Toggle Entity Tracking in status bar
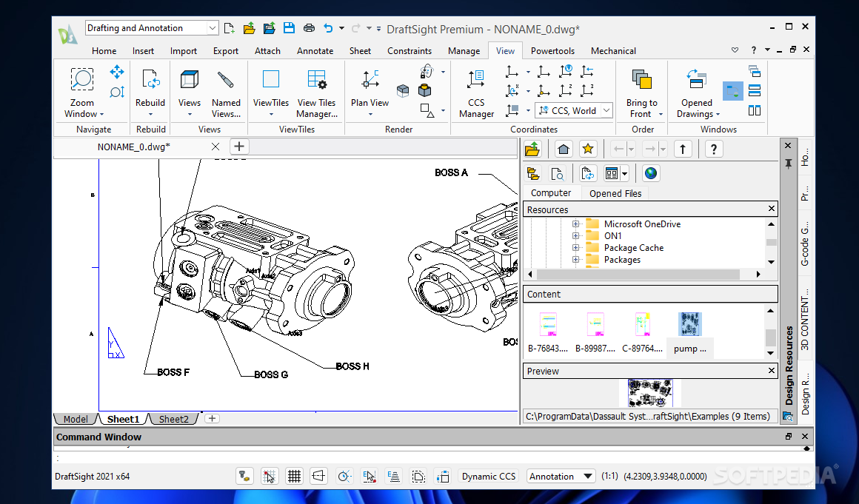 pos(393,476)
